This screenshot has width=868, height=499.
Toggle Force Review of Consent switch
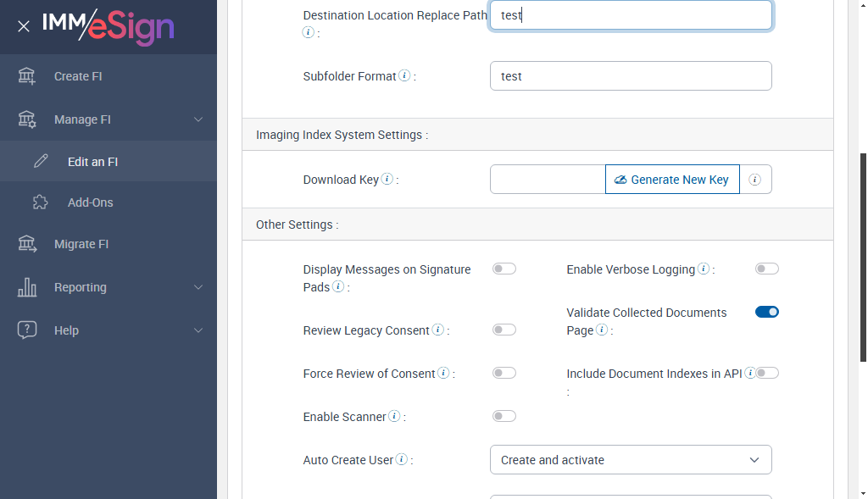(x=504, y=372)
